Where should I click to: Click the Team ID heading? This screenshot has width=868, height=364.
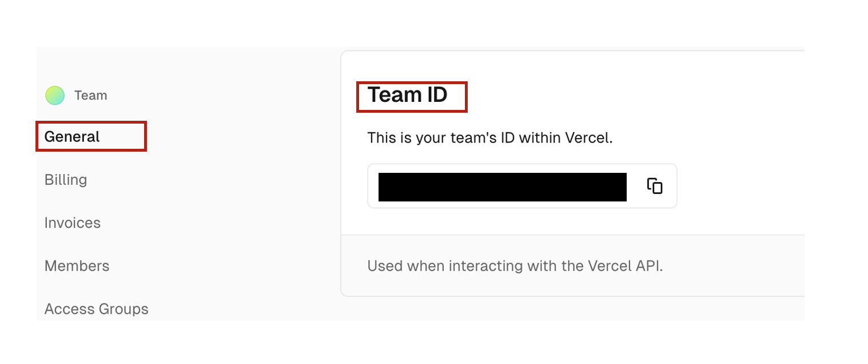point(408,95)
